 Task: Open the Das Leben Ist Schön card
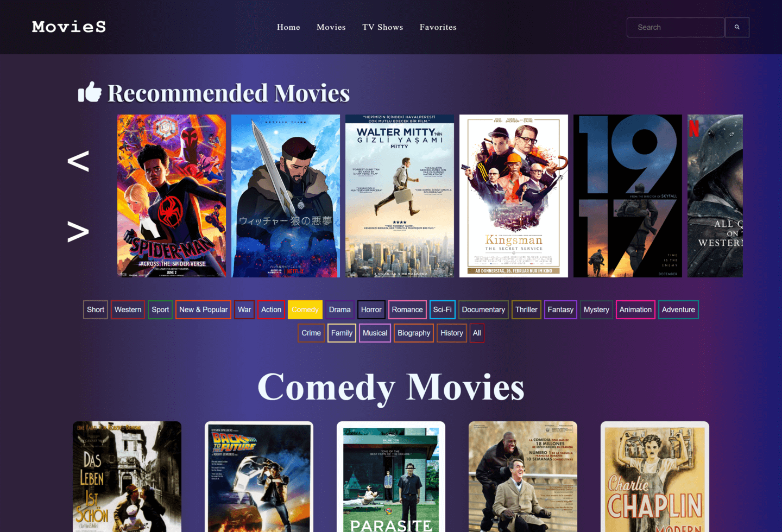tap(127, 477)
